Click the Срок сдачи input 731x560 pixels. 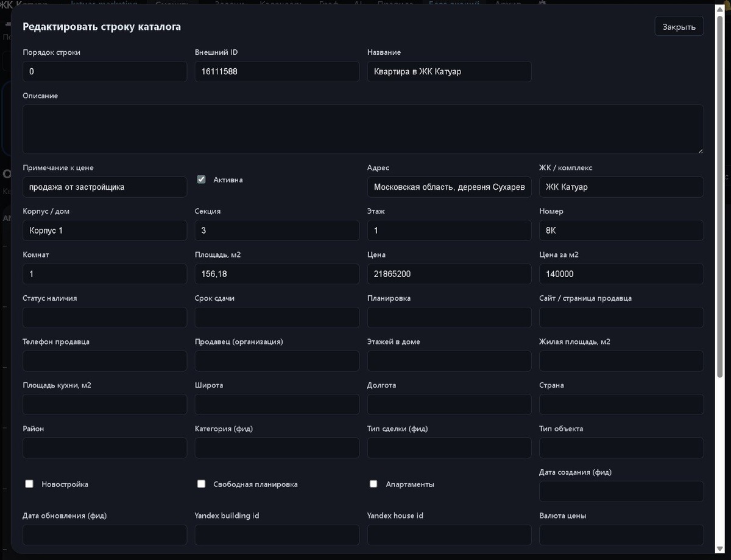[277, 318]
